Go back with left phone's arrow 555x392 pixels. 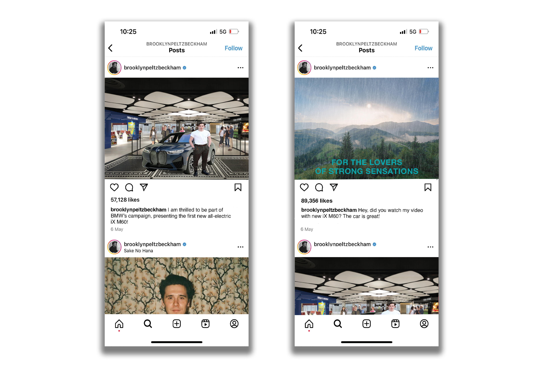pos(110,48)
